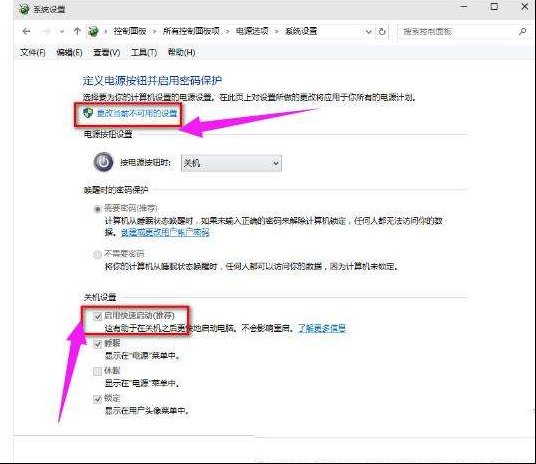Click the 更改当前不可用的设置 link
The height and width of the screenshot is (464, 536).
coord(137,113)
